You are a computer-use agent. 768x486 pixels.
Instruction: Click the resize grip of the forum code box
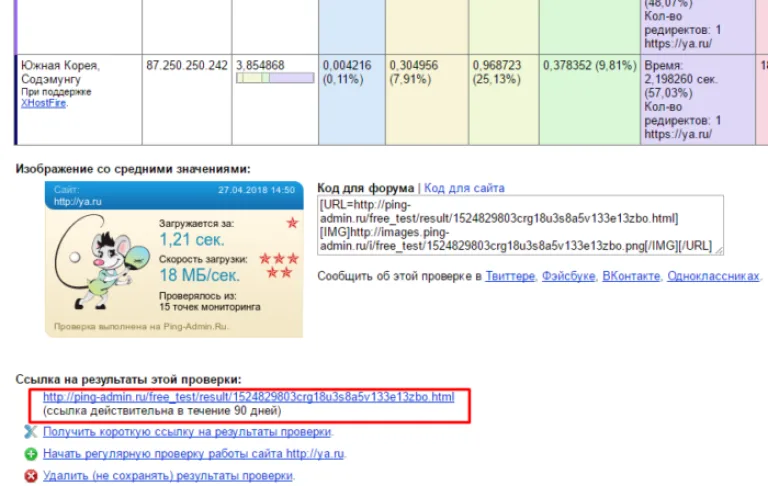pyautogui.click(x=719, y=250)
